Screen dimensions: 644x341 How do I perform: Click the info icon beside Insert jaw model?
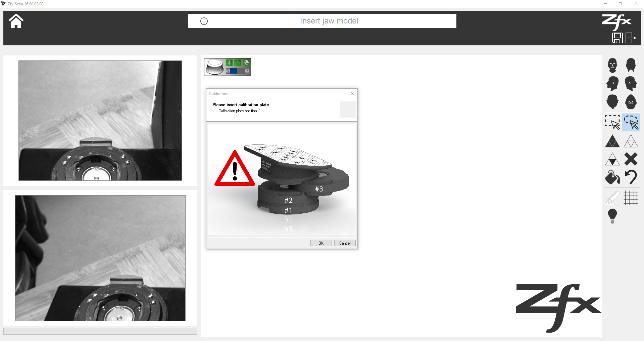[204, 21]
